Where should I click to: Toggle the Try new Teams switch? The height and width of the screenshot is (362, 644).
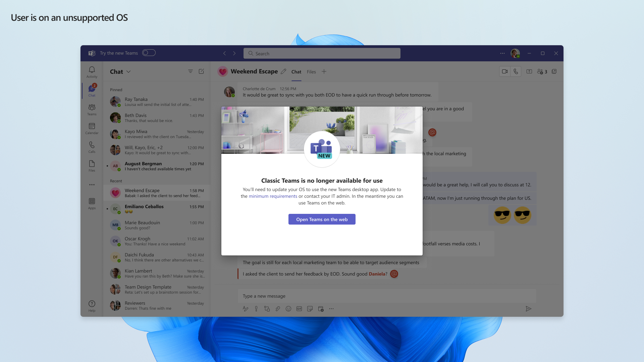tap(149, 53)
